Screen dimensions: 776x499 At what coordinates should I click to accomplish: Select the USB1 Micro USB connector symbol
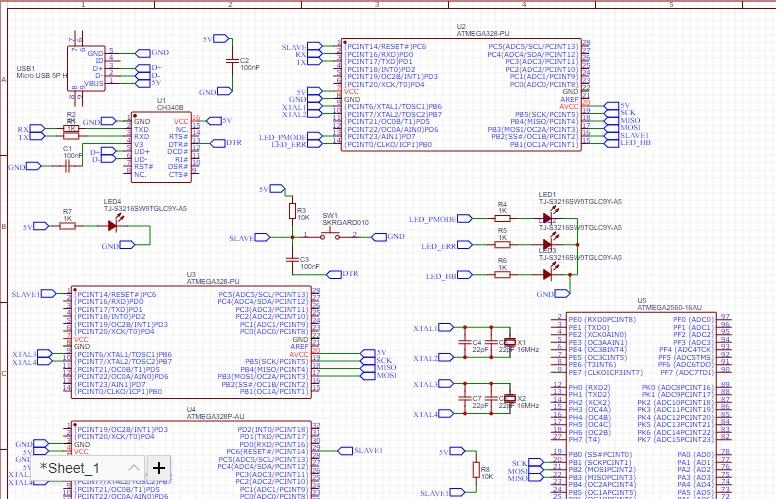pos(86,69)
